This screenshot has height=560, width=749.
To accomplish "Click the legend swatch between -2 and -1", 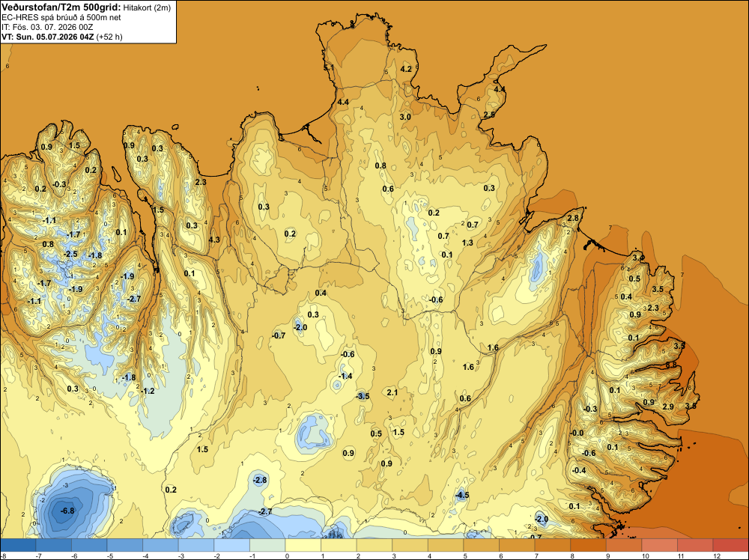I will pyautogui.click(x=231, y=545).
